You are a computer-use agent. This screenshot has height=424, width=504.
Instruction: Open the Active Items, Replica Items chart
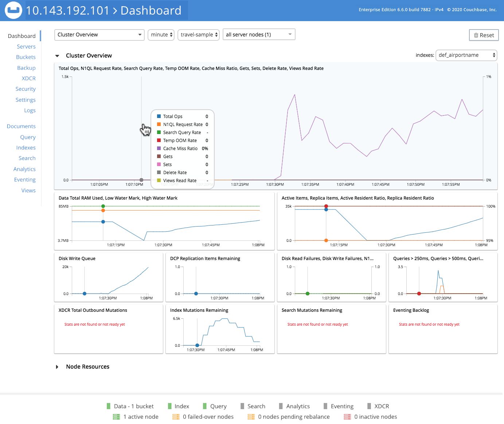coord(387,221)
